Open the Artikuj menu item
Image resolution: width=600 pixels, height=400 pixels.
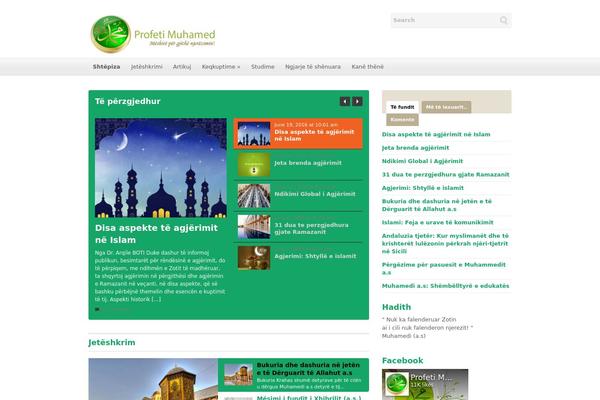point(182,67)
